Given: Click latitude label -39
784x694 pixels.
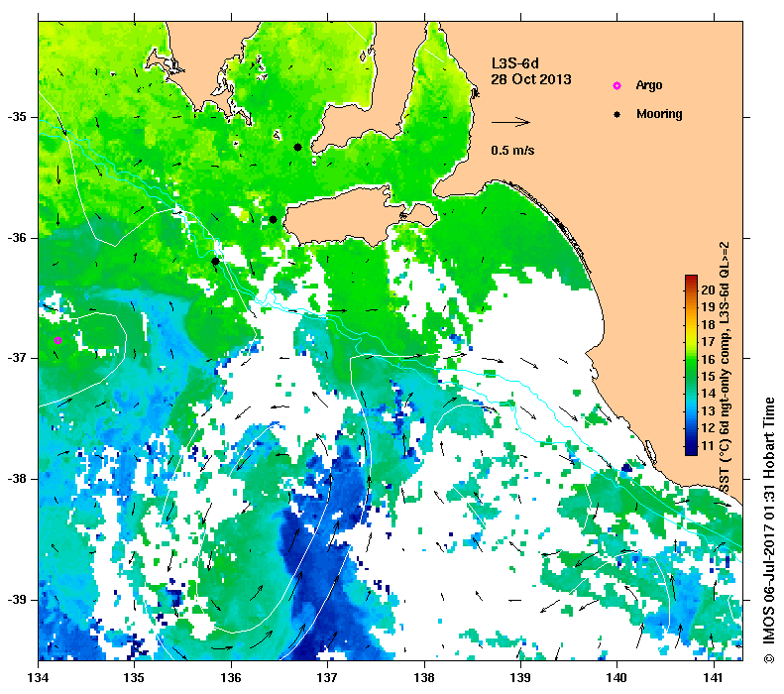Looking at the screenshot, I should coord(17,600).
